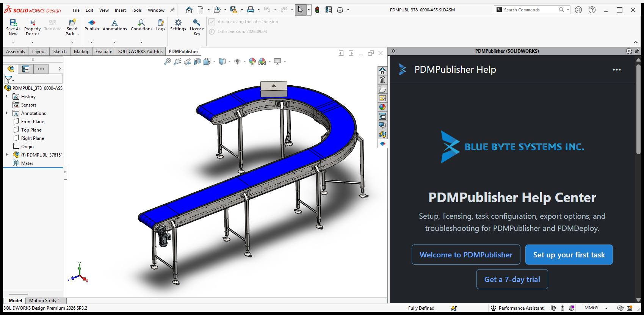
Task: Switch to the Evaluate tab
Action: coord(104,52)
